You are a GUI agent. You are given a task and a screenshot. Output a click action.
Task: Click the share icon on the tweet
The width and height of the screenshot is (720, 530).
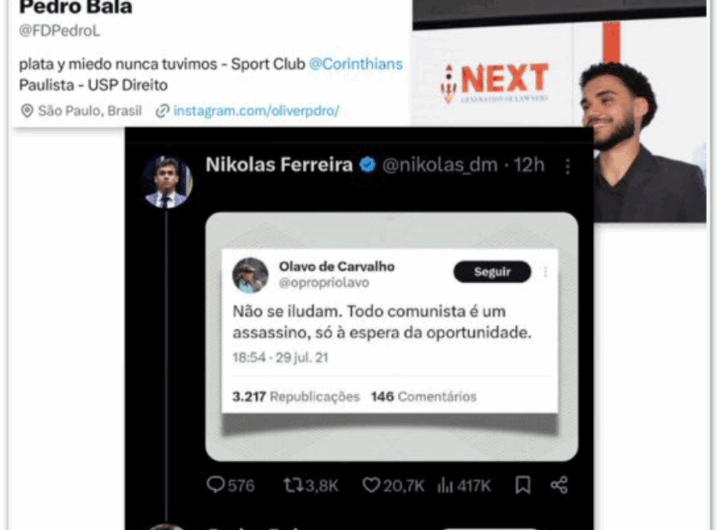559,485
